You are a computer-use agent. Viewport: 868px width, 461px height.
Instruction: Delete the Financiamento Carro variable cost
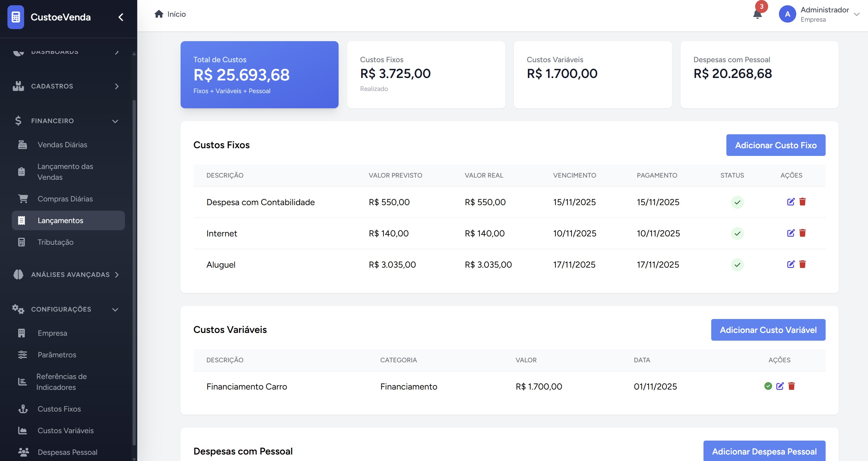(x=792, y=386)
